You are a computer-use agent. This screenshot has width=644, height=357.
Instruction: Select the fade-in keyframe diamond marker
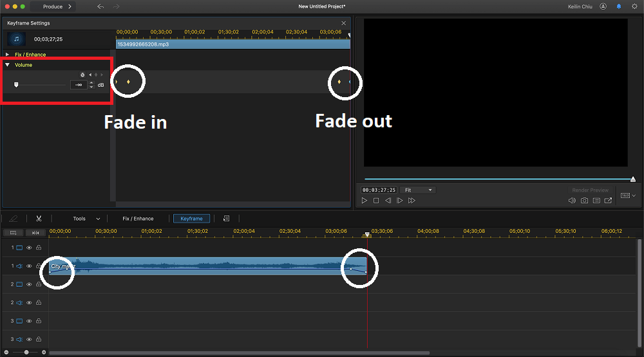click(128, 82)
